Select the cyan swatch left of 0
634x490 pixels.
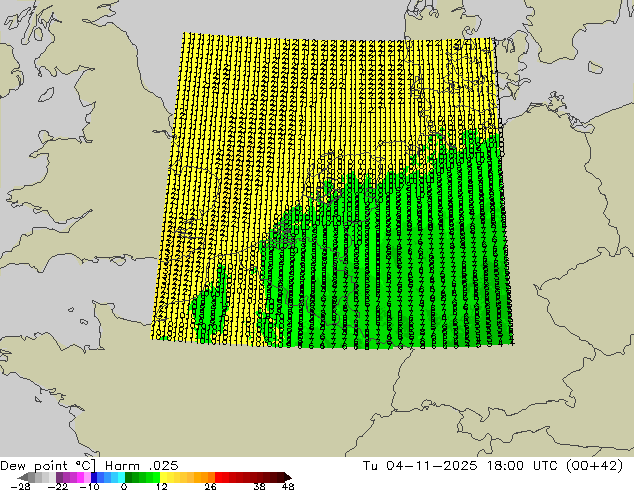pyautogui.click(x=121, y=477)
